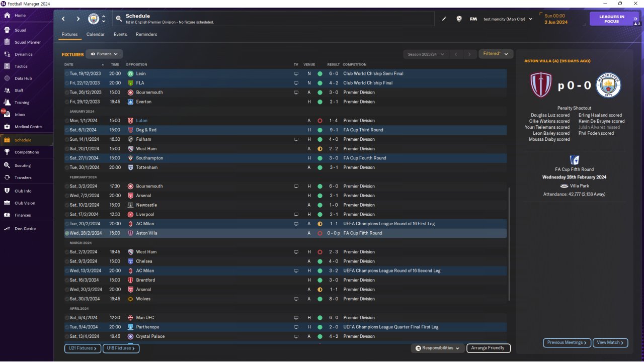Tick the selector for Fri 29/12/2023 Everton
Screen dimensions: 644x362
[67, 102]
